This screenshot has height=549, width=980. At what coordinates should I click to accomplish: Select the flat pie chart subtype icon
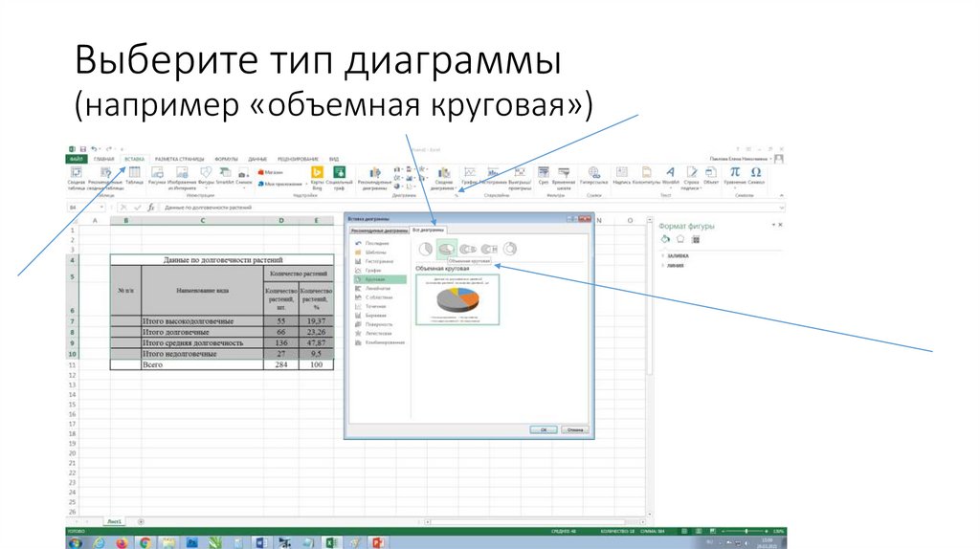click(426, 250)
